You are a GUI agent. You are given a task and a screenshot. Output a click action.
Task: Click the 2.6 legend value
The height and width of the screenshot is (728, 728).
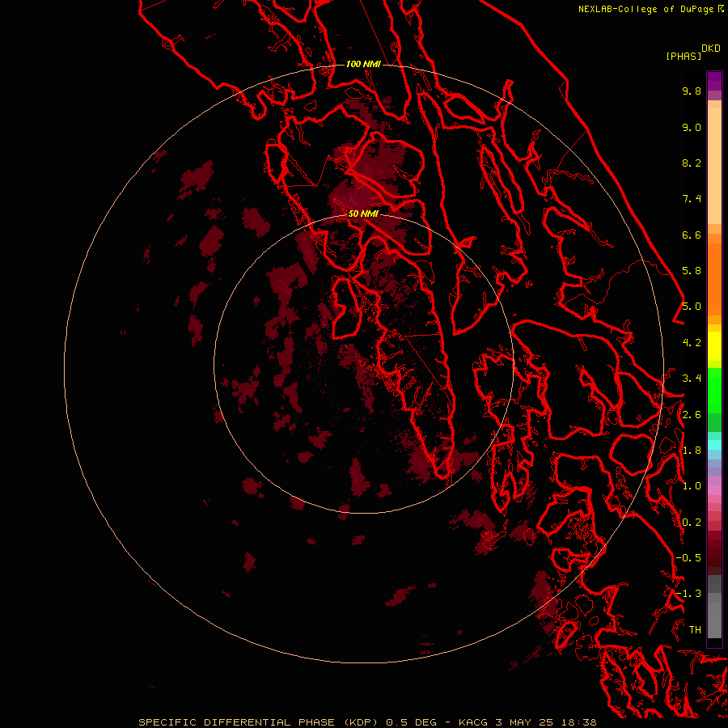point(692,415)
